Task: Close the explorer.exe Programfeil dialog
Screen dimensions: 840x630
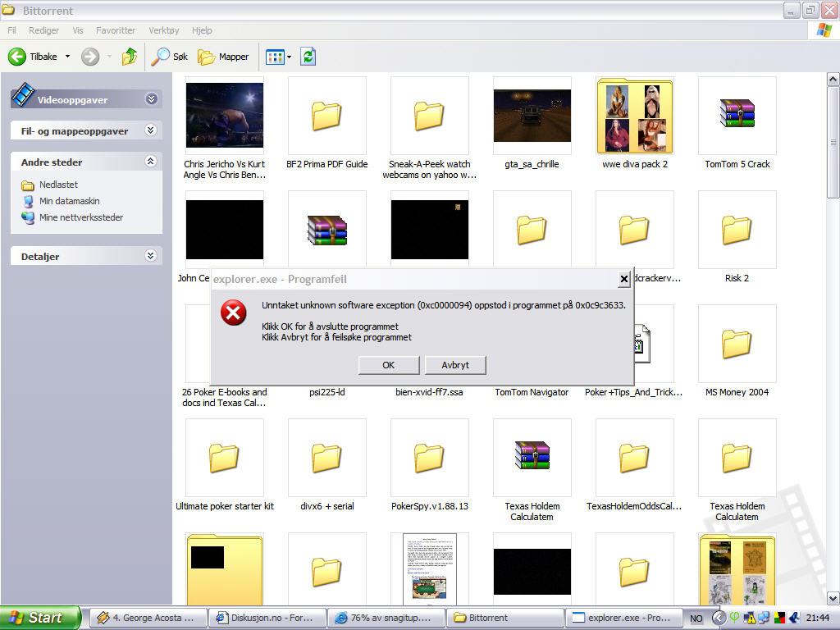Action: [x=623, y=279]
